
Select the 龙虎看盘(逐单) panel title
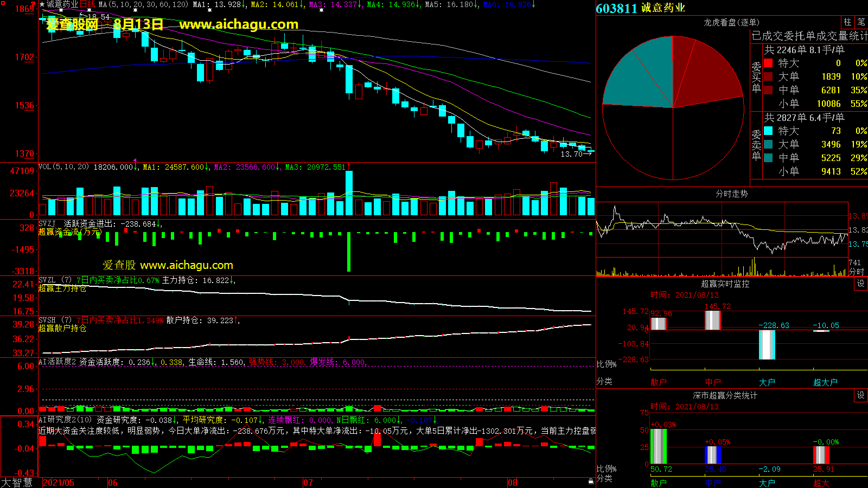pos(731,22)
